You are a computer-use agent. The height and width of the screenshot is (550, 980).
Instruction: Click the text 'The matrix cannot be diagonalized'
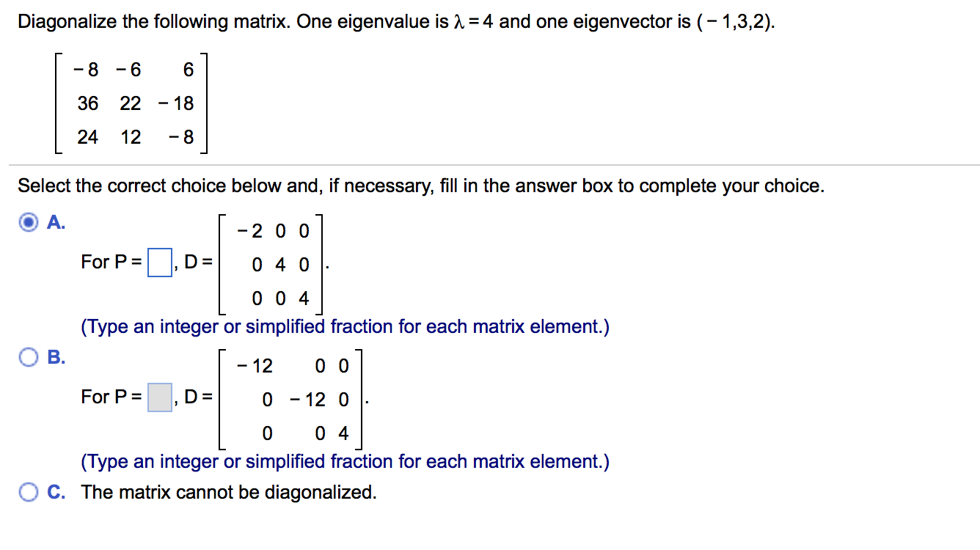229,492
